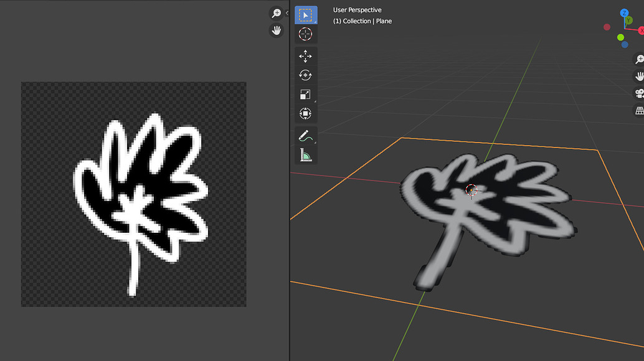Select the Annotate tool
Image resolution: width=644 pixels, height=361 pixels.
tap(305, 135)
